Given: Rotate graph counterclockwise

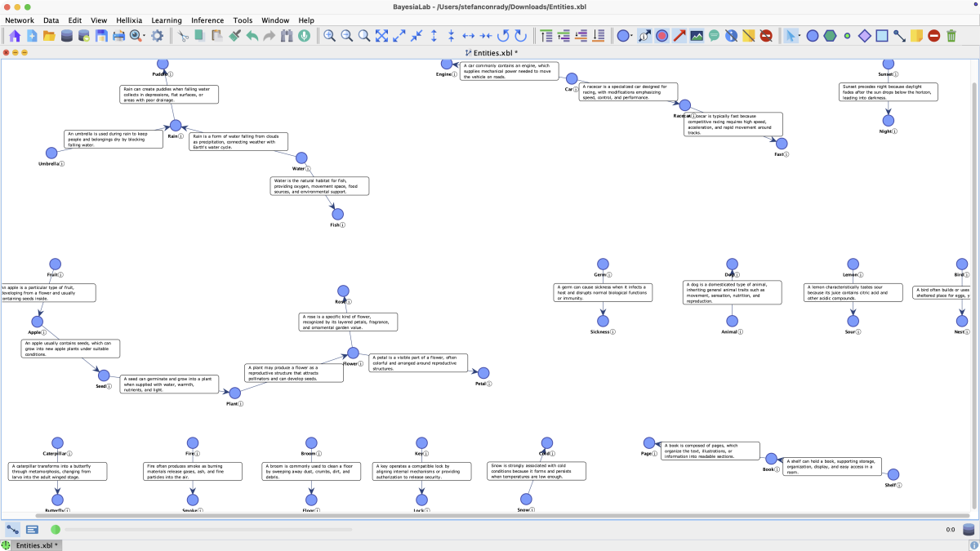Looking at the screenshot, I should point(503,36).
